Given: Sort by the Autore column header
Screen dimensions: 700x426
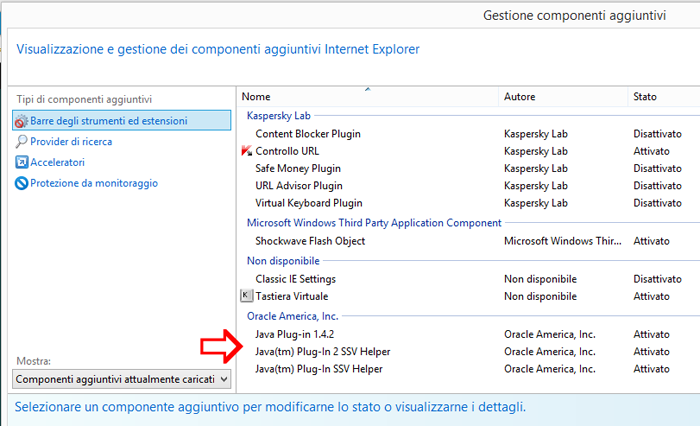Looking at the screenshot, I should tap(519, 97).
